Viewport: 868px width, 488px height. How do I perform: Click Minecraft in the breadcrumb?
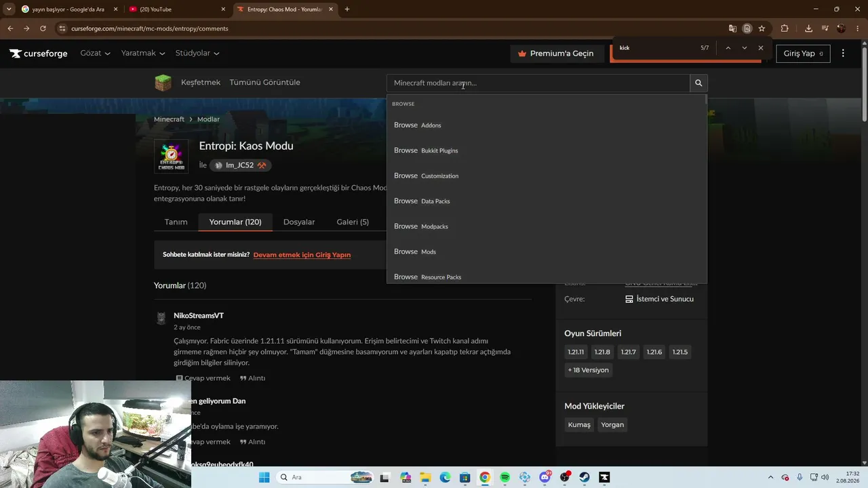pos(169,119)
